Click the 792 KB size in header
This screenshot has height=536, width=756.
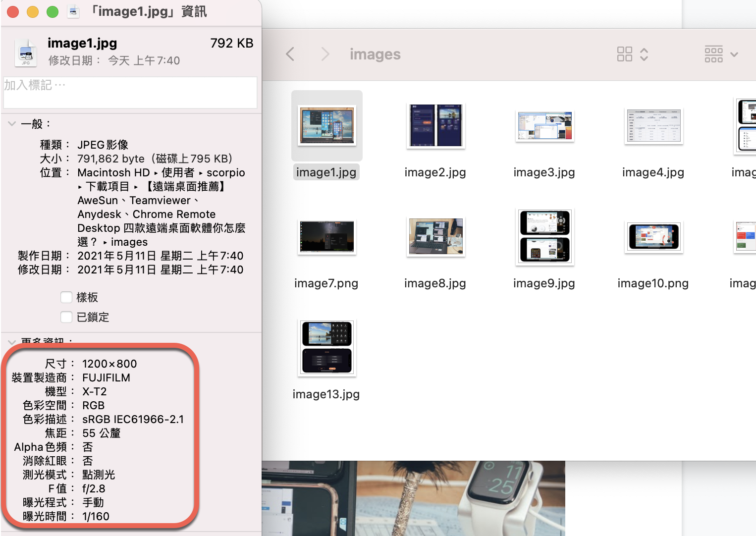[232, 43]
